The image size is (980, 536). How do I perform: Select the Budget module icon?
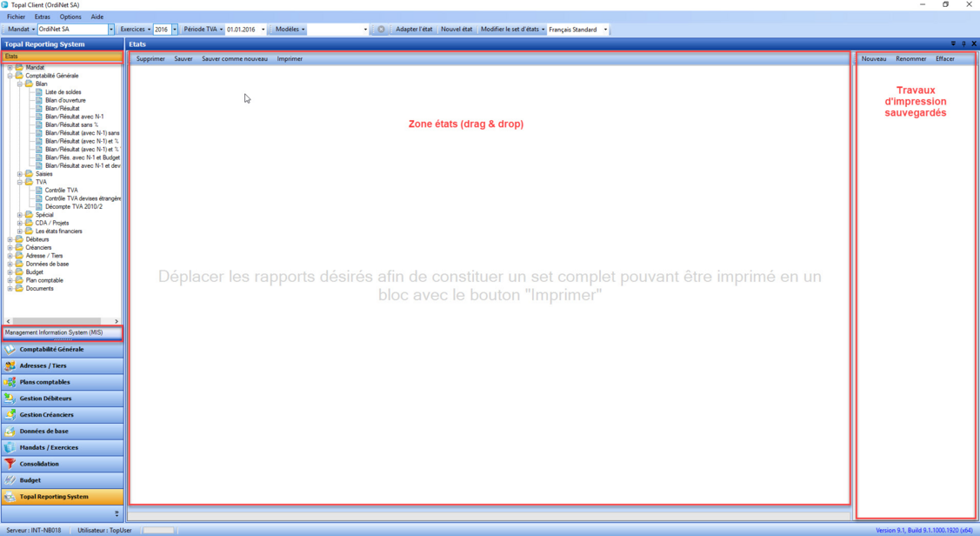(x=10, y=480)
